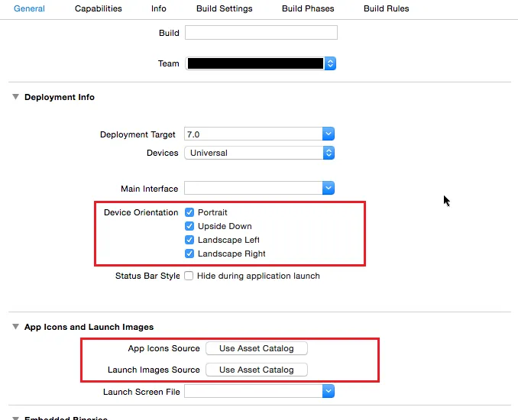Viewport: 518px width, 420px height.
Task: Open the Build Rules tab
Action: pyautogui.click(x=386, y=8)
